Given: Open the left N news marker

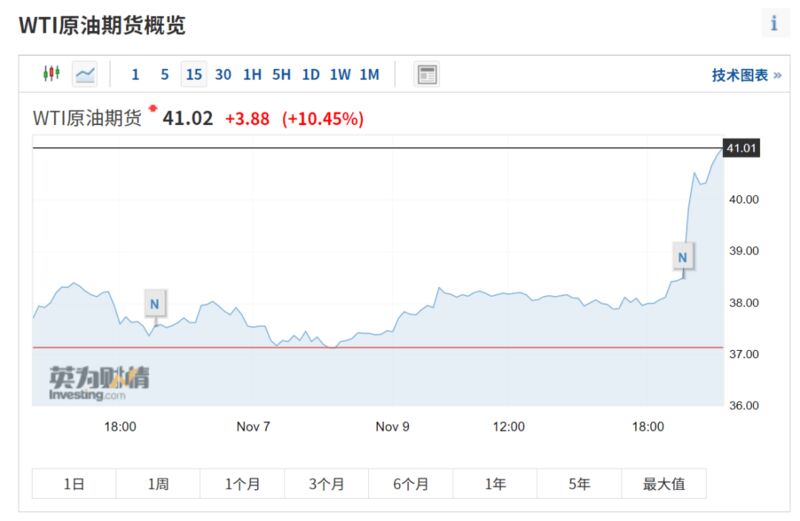Looking at the screenshot, I should pyautogui.click(x=154, y=303).
